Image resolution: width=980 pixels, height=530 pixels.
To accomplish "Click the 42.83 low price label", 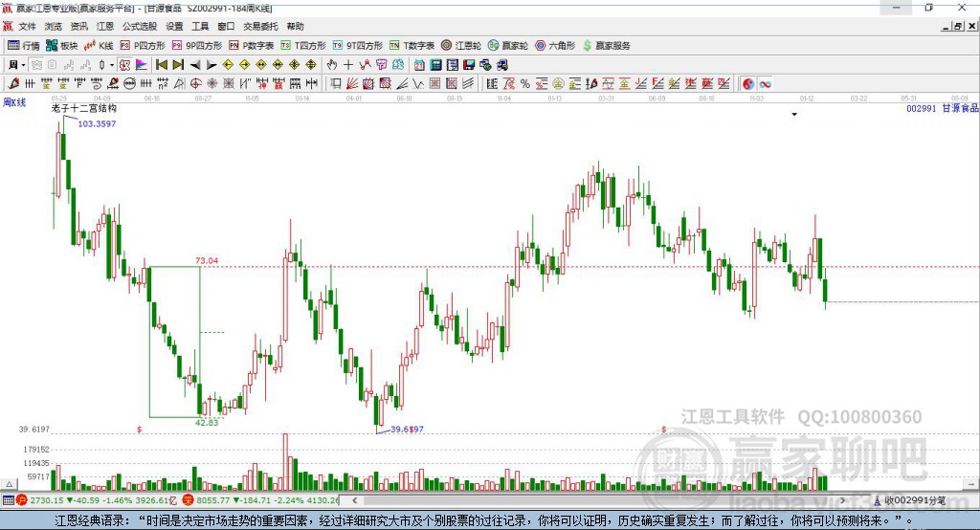I will tap(207, 423).
